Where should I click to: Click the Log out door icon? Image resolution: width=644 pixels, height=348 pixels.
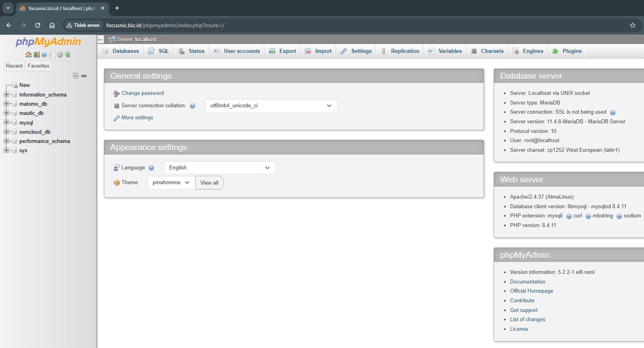point(36,54)
